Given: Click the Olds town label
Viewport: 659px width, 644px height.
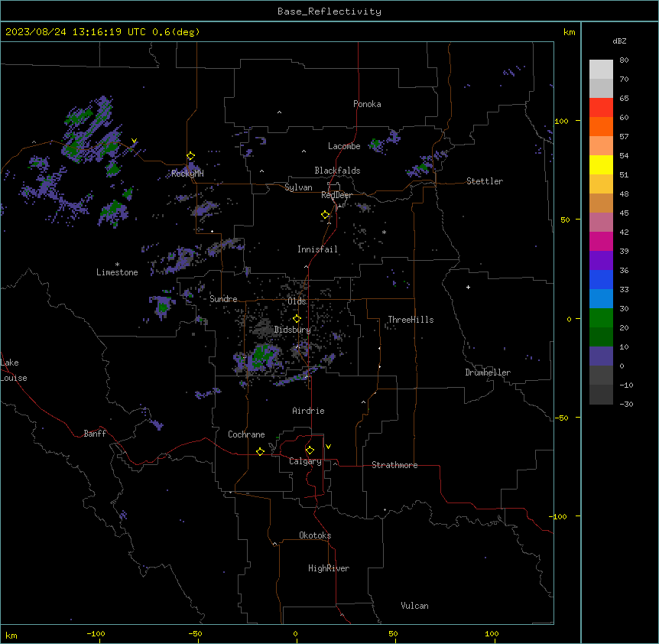Looking at the screenshot, I should [297, 301].
